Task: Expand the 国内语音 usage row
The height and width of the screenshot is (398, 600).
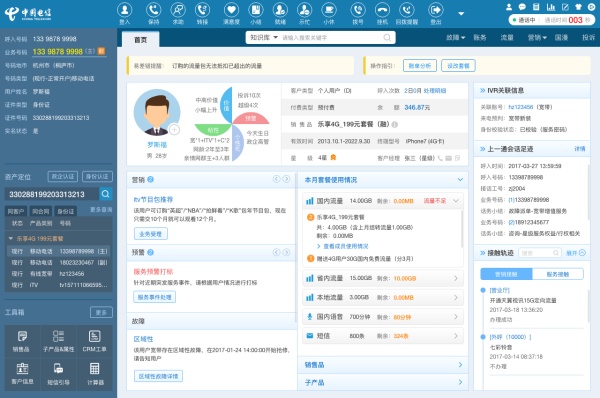Action: [456, 316]
